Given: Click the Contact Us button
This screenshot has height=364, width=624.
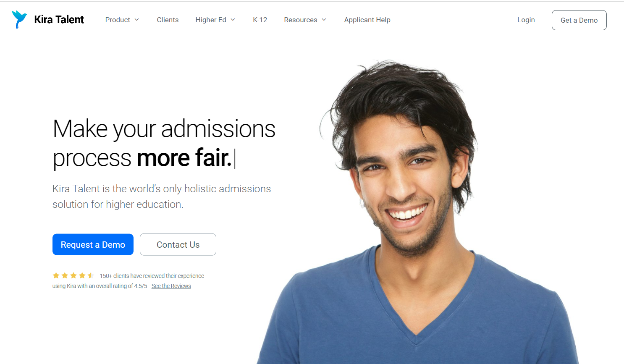Looking at the screenshot, I should pyautogui.click(x=178, y=244).
